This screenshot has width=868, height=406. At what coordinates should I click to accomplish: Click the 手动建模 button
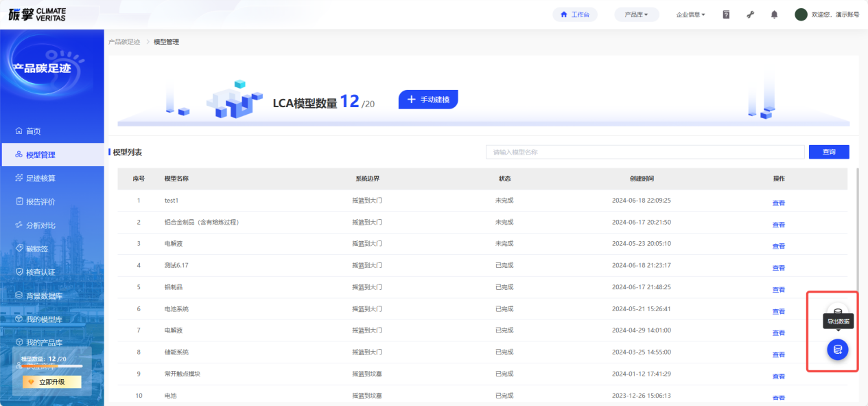pos(428,100)
